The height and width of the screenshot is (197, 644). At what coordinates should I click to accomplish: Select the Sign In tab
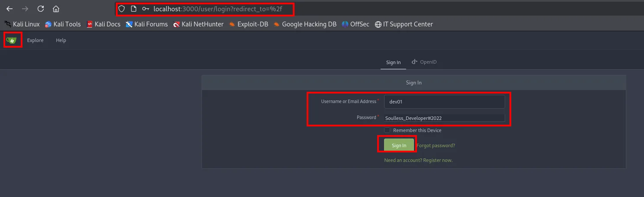[394, 62]
